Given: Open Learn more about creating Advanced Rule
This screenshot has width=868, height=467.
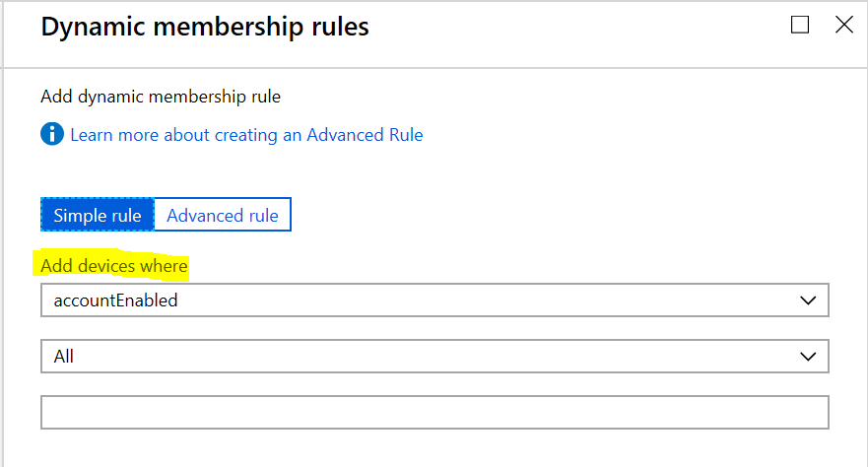Looking at the screenshot, I should coord(246,135).
